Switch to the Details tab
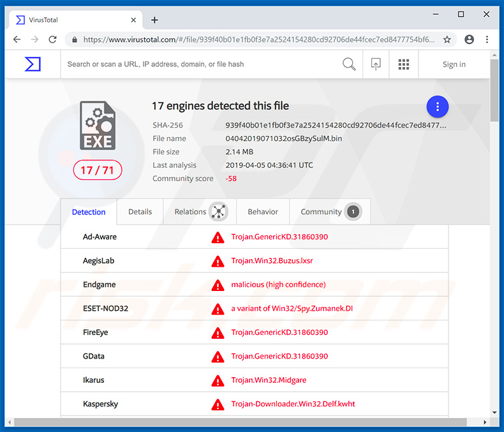Screen dimensions: 504x432 point(140,211)
